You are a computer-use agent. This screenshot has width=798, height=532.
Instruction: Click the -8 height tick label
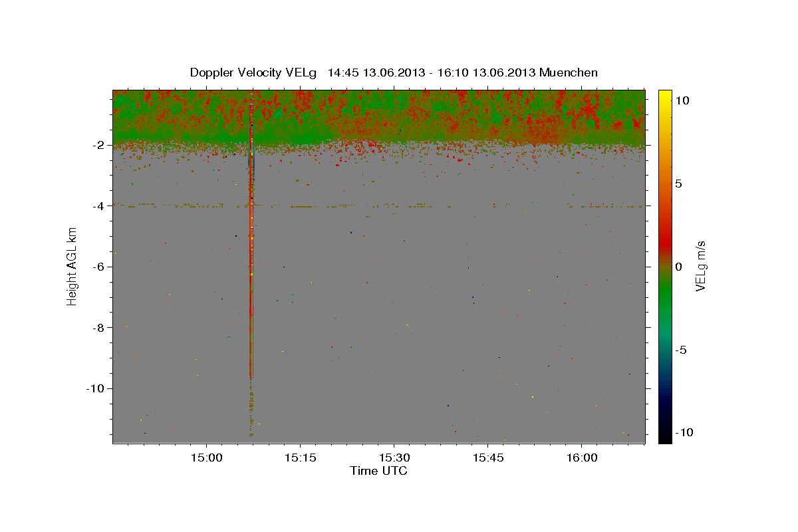pos(99,327)
